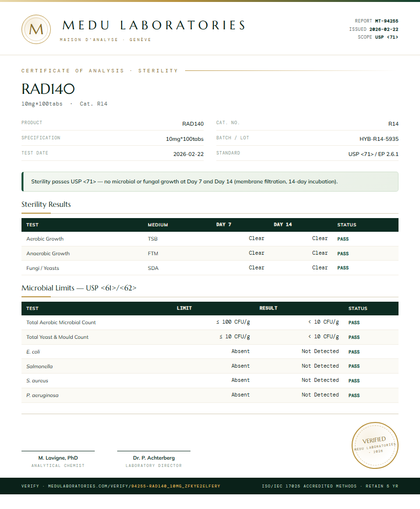Click the Certificate of Analysis Sterility label
The image size is (420, 509).
(100, 71)
